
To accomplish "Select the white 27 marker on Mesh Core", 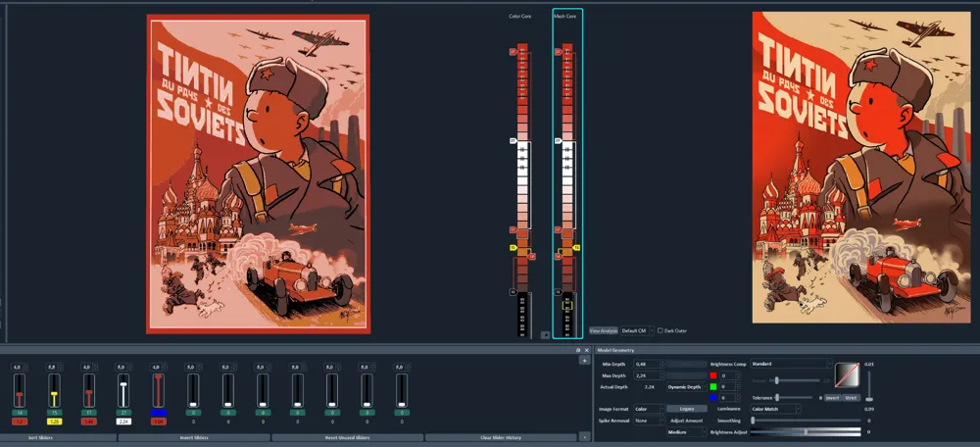I will click(558, 141).
